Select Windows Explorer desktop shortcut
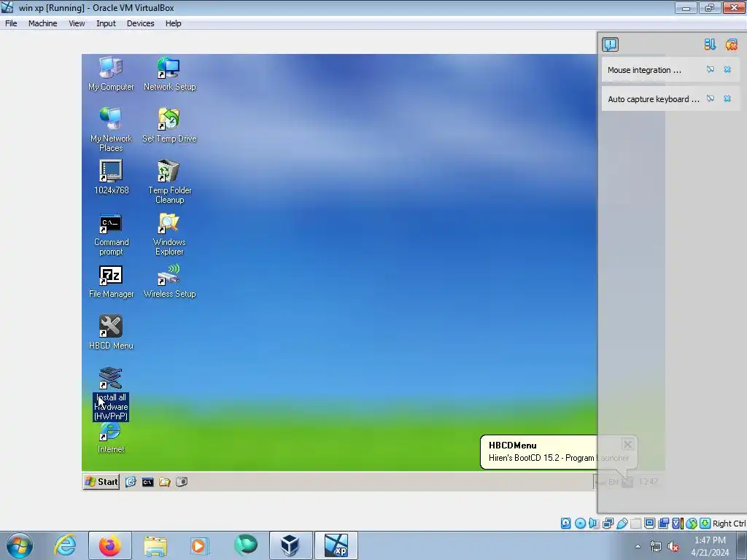Image resolution: width=747 pixels, height=560 pixels. click(169, 234)
